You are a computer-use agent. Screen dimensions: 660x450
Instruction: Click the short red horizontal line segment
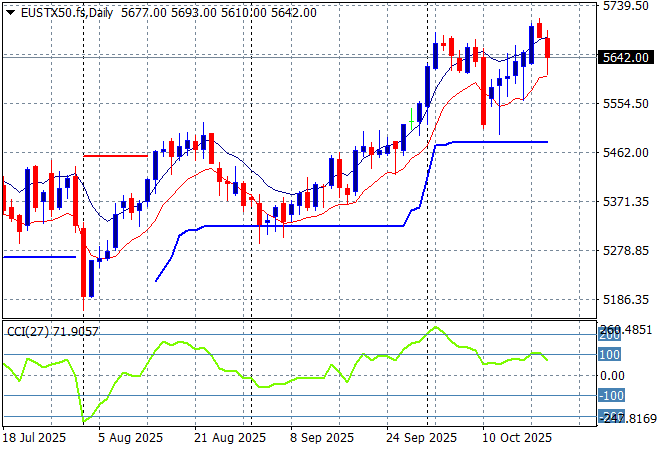click(116, 155)
